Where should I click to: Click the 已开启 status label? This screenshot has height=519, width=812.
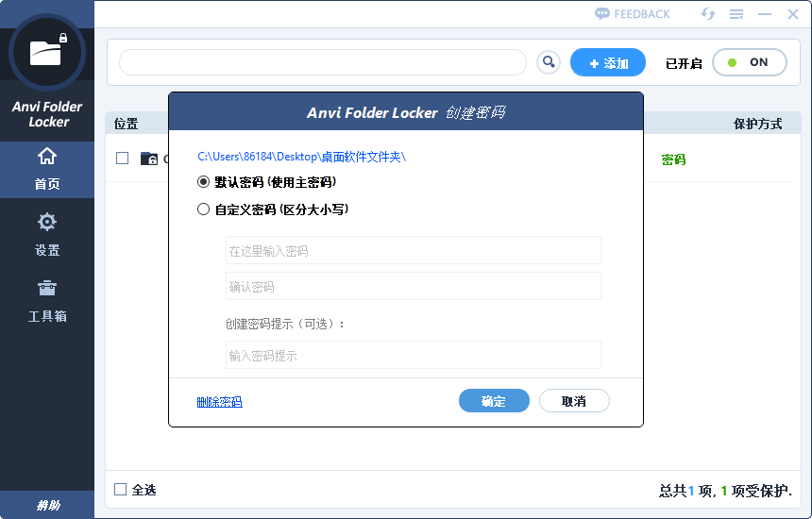[x=684, y=63]
